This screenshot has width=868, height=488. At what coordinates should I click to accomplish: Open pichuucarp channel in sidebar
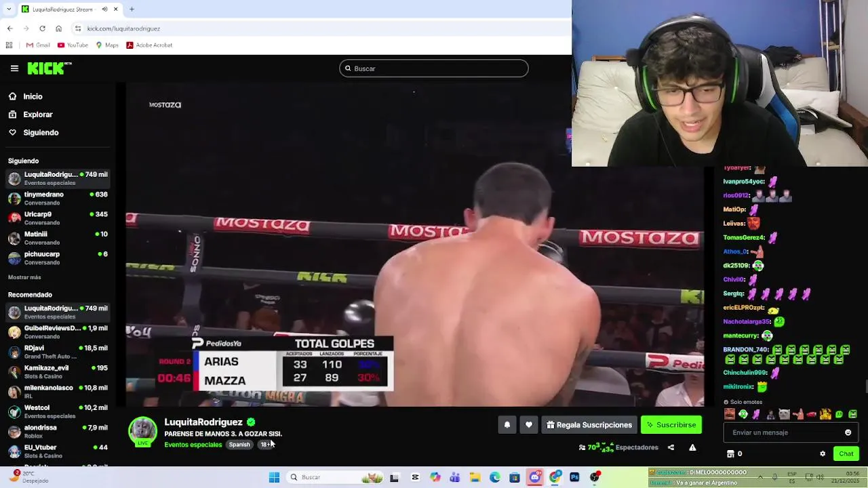(58, 258)
